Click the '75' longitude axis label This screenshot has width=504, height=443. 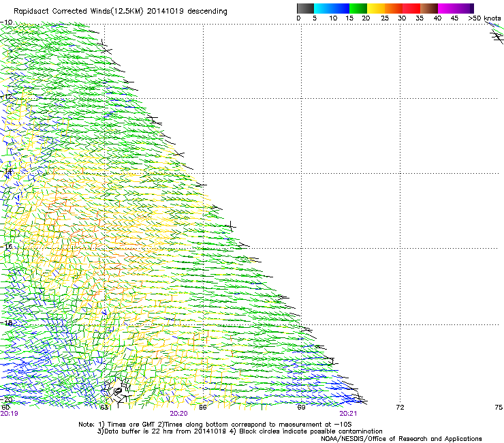pyautogui.click(x=499, y=408)
